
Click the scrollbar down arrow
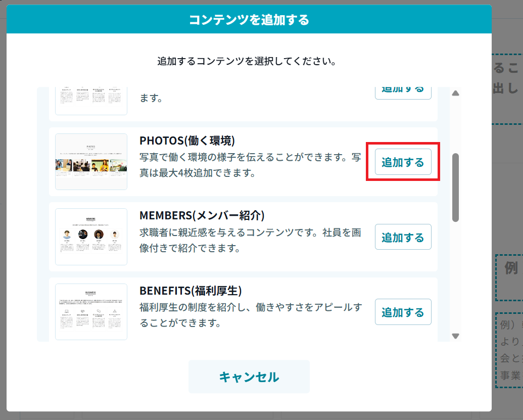[x=456, y=336]
